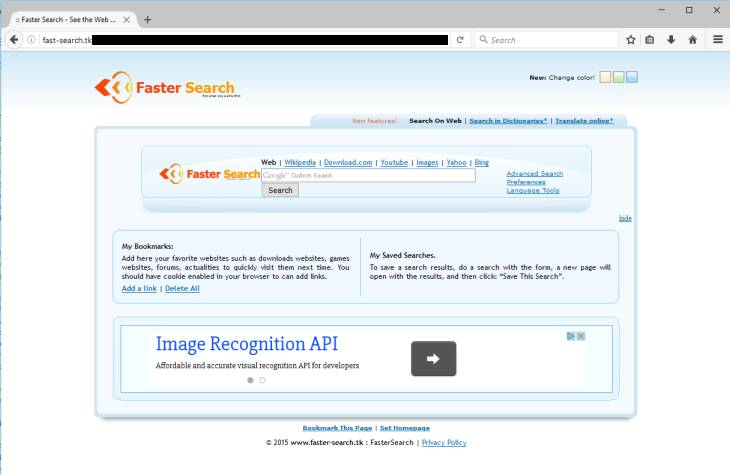
Task: Open Preferences link
Action: click(x=526, y=182)
